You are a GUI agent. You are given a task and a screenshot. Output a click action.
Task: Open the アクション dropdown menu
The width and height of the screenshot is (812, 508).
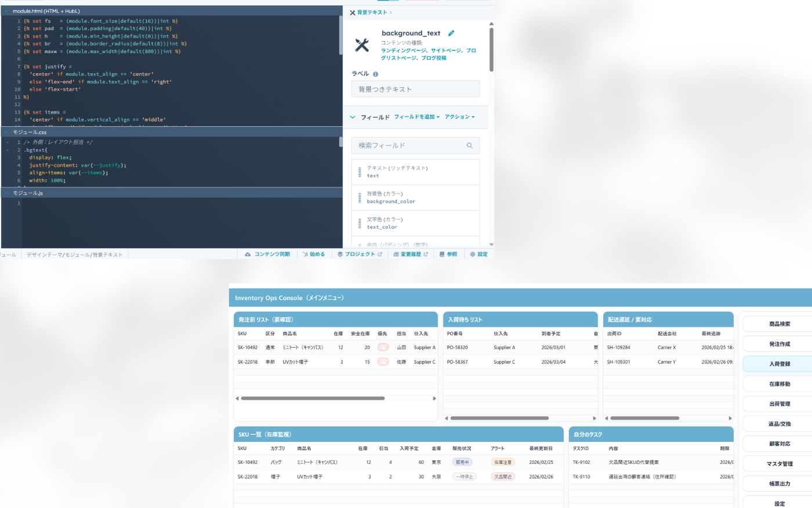tap(459, 117)
